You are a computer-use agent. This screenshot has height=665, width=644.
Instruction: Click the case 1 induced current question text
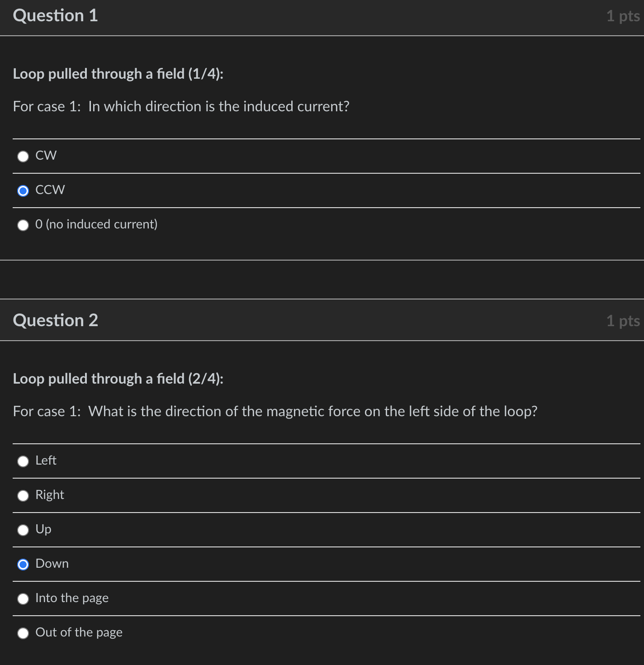click(x=181, y=107)
